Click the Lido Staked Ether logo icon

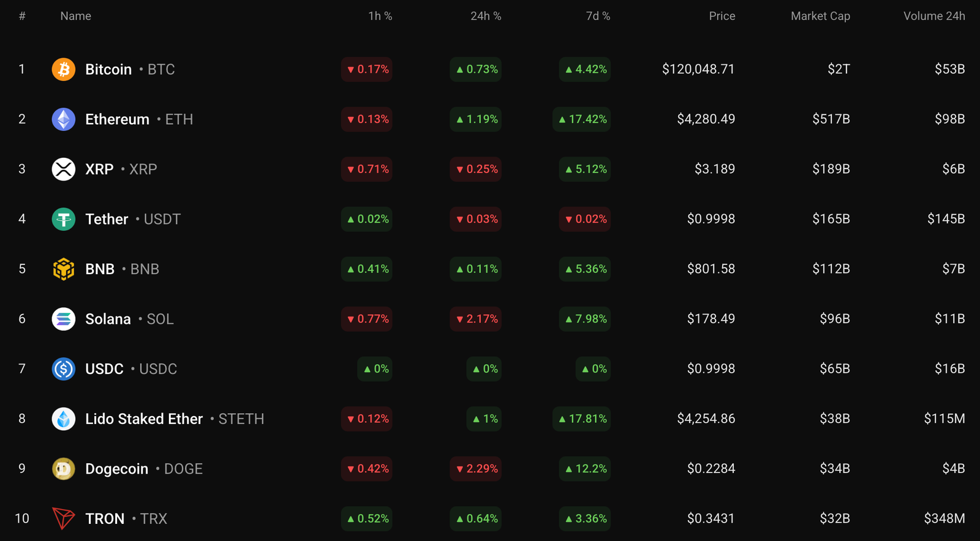pos(63,419)
